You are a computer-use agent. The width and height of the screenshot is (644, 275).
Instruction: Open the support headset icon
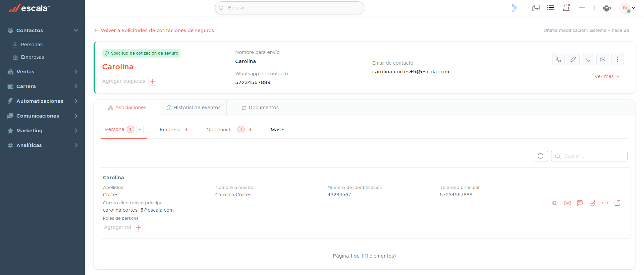pyautogui.click(x=606, y=8)
